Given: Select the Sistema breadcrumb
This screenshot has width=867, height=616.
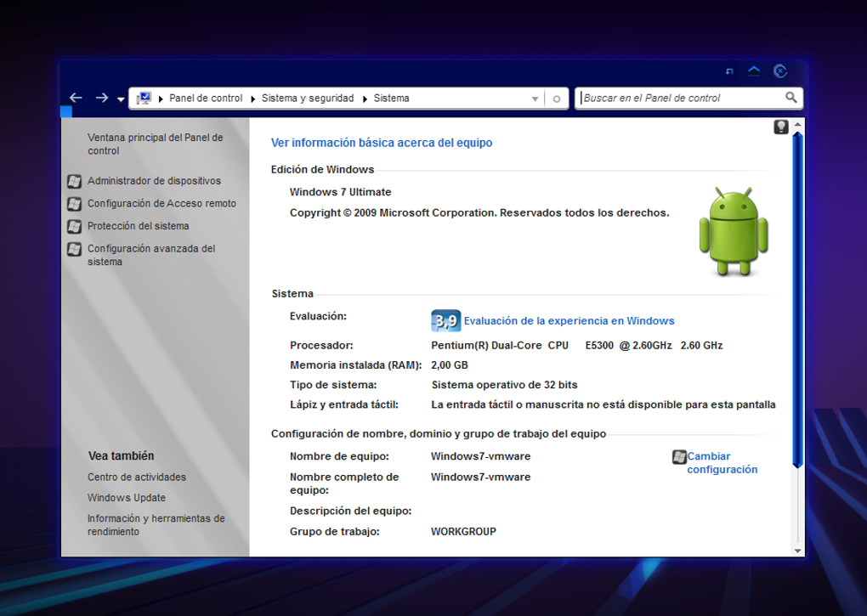Looking at the screenshot, I should pyautogui.click(x=392, y=98).
